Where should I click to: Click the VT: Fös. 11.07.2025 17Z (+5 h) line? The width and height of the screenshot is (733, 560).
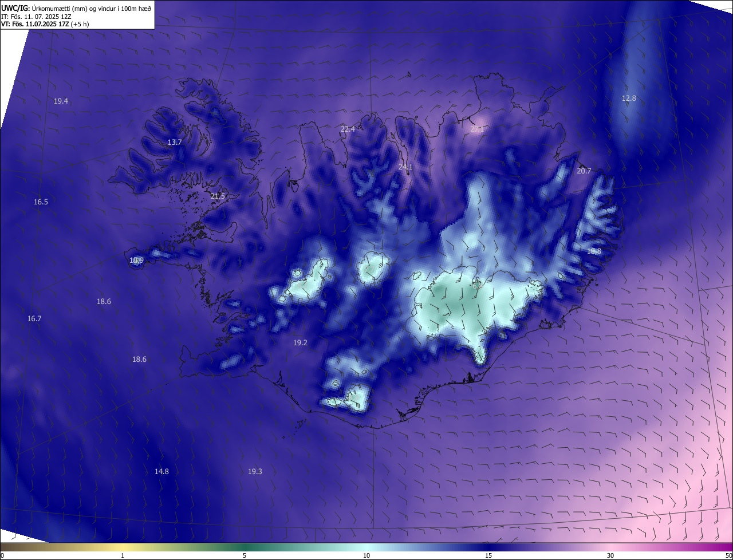(45, 24)
